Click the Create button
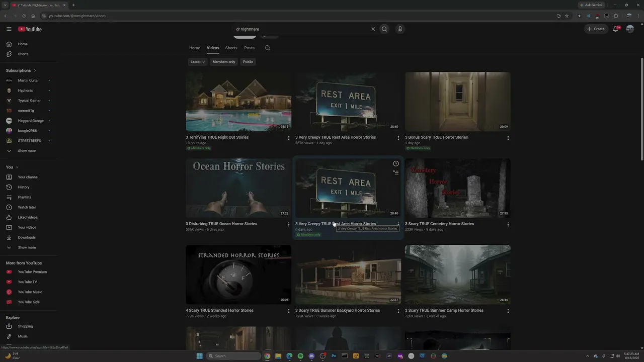Viewport: 644px width, 362px height. click(596, 29)
